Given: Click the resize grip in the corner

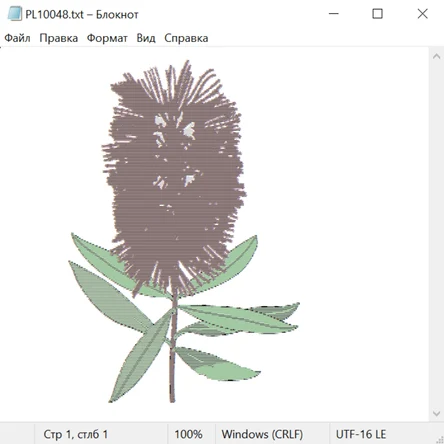Looking at the screenshot, I should click(x=440, y=440).
